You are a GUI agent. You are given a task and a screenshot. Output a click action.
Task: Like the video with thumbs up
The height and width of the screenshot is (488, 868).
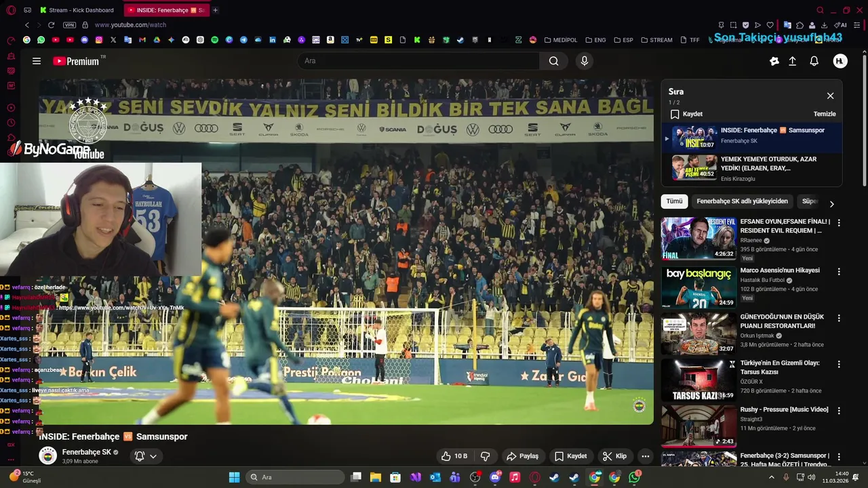(454, 456)
